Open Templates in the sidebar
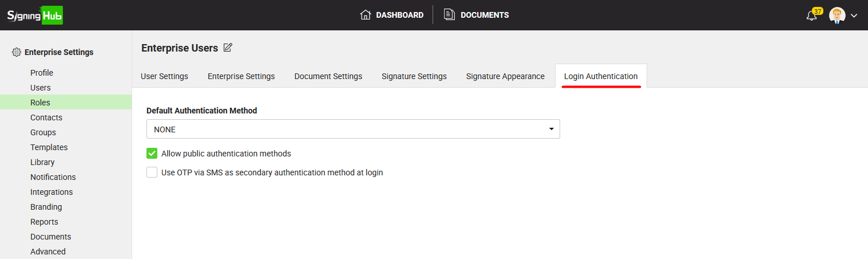Image resolution: width=868 pixels, height=259 pixels. [x=49, y=147]
